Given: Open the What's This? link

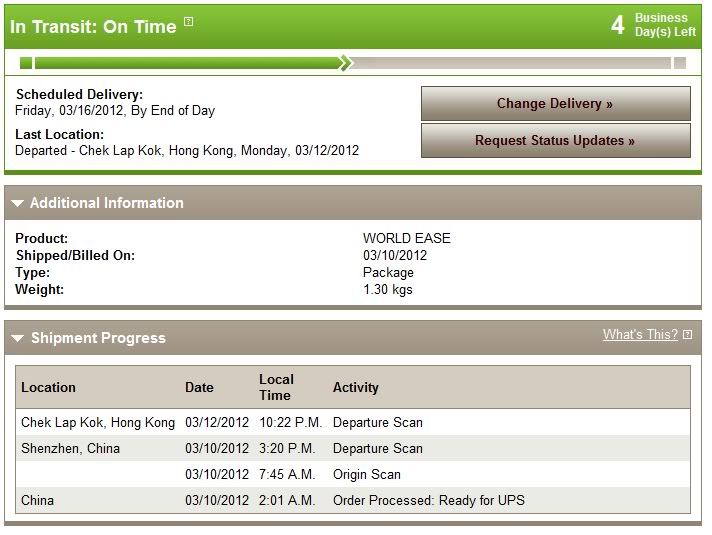Looking at the screenshot, I should [639, 335].
